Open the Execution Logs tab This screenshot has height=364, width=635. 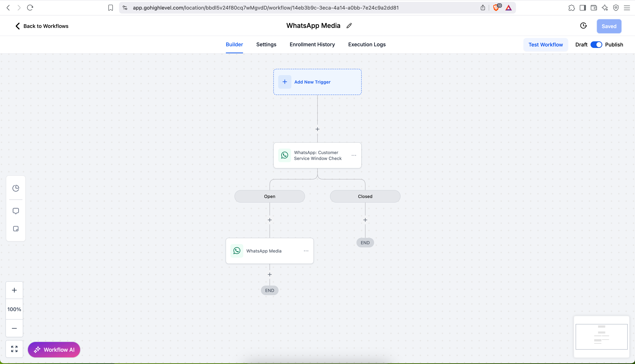tap(367, 44)
